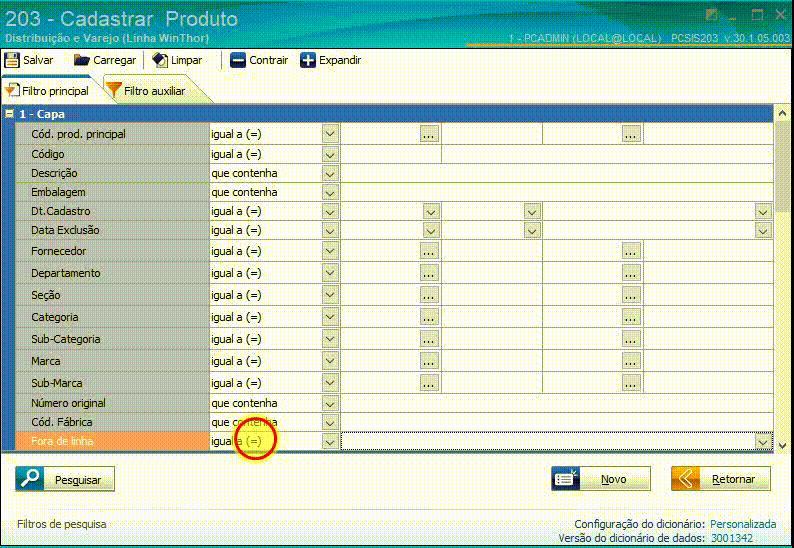Open first lookup button for Categoria
This screenshot has height=548, width=794.
429,317
